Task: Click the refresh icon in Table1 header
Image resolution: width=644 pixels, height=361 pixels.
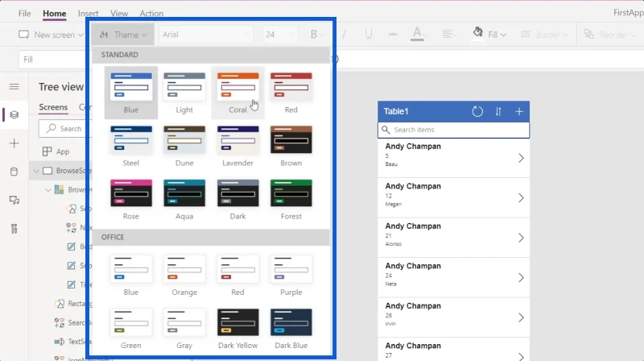Action: (x=477, y=111)
